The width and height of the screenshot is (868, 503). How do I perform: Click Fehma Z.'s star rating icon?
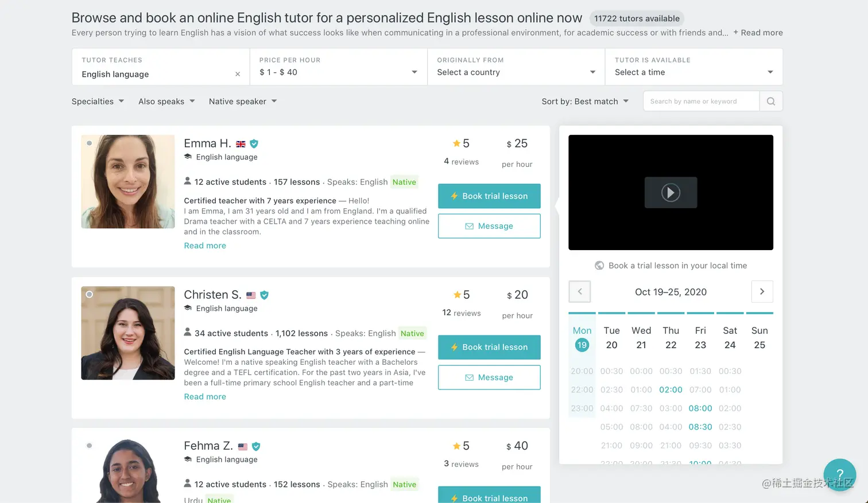(x=456, y=446)
